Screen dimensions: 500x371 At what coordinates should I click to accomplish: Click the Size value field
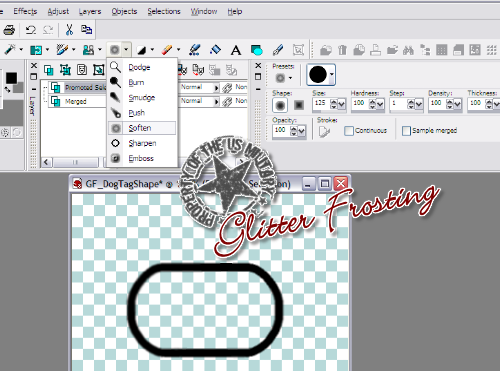(321, 103)
